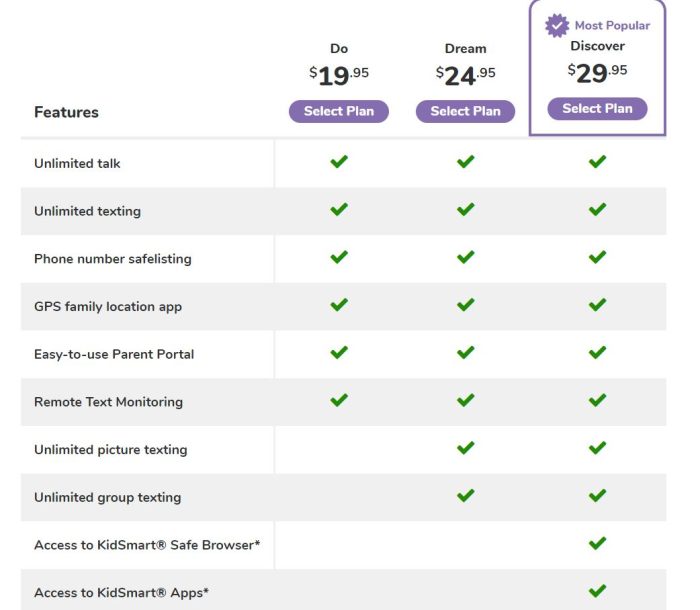Click Phone number safelisting checkmark under Discover
The height and width of the screenshot is (610, 700).
click(597, 257)
